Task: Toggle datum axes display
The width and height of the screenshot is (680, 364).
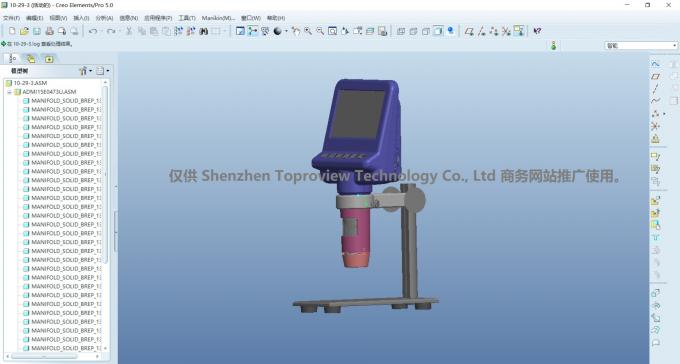Action: 481,31
